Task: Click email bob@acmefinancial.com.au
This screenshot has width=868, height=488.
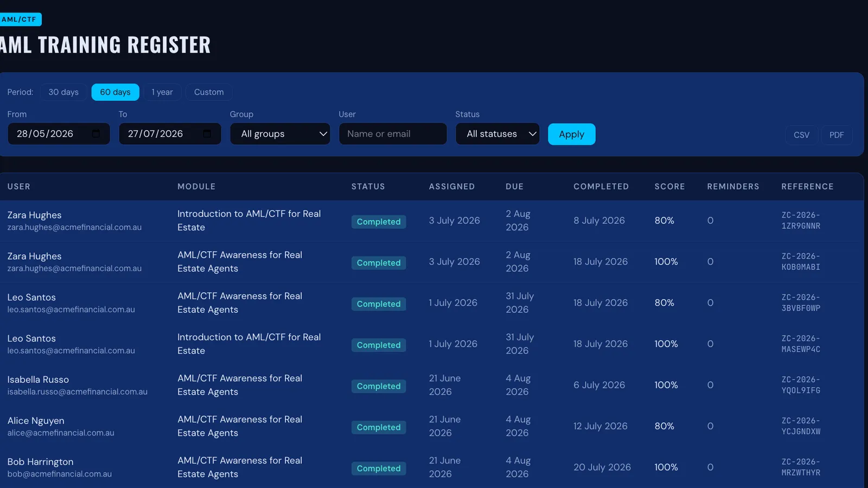Action: click(60, 474)
